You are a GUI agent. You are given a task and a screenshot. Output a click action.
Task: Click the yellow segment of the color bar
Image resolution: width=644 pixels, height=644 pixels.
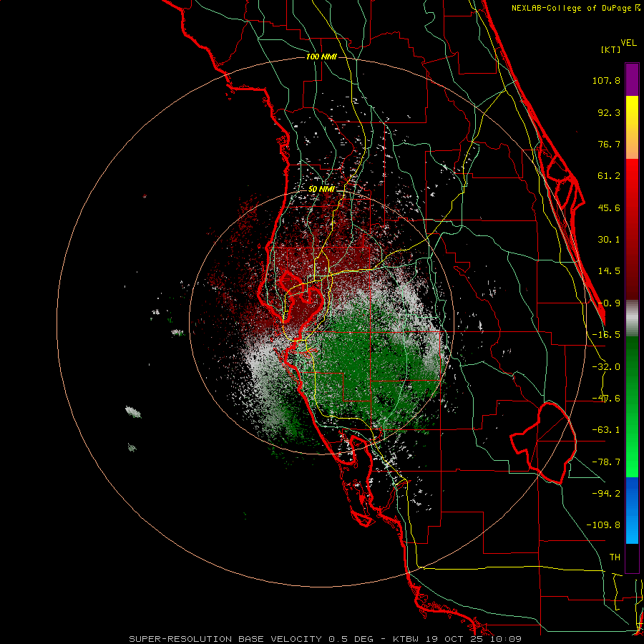[x=632, y=127]
